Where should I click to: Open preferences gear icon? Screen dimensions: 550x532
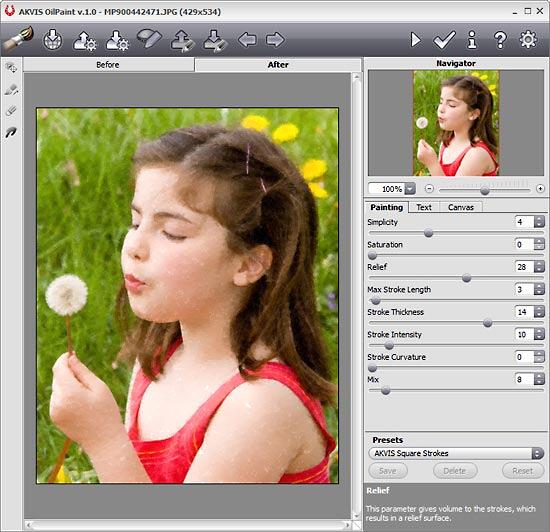[x=528, y=40]
